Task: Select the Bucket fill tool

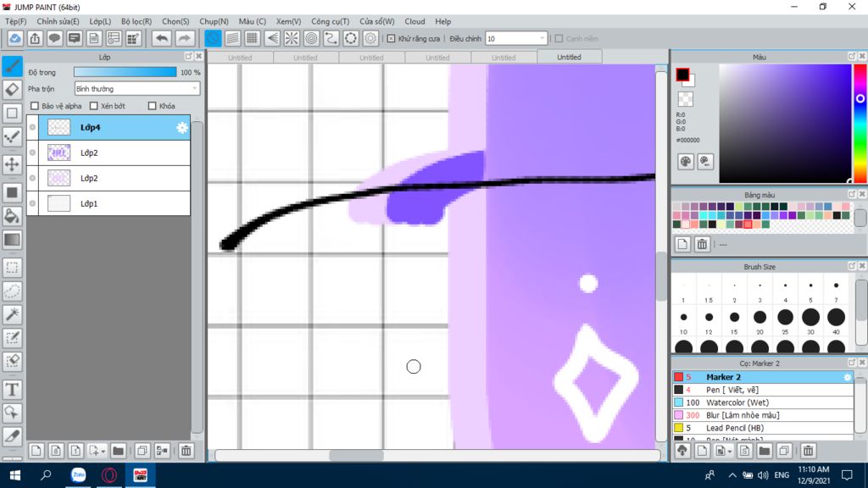Action: 12,216
